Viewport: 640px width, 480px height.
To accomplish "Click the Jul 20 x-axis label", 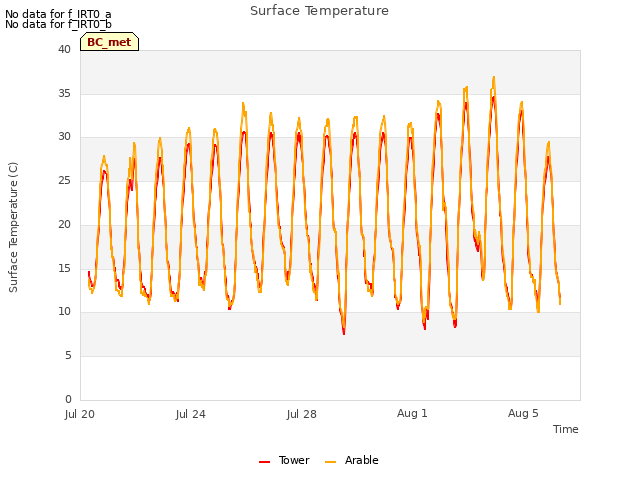I will [80, 414].
